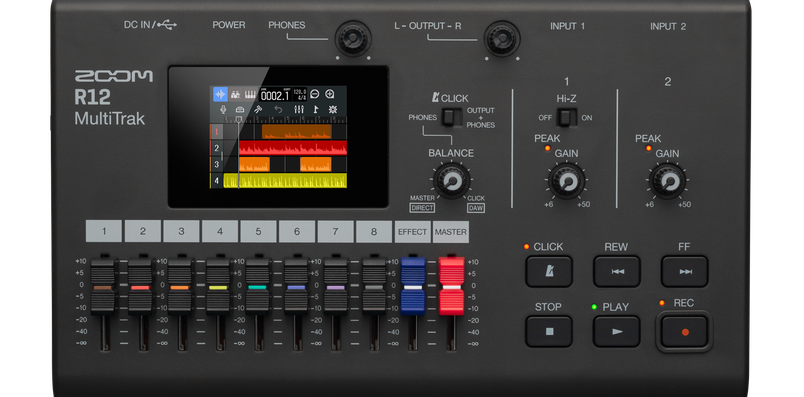
Task: Tap the zoom out magnifier on touchscreen
Action: [x=314, y=94]
